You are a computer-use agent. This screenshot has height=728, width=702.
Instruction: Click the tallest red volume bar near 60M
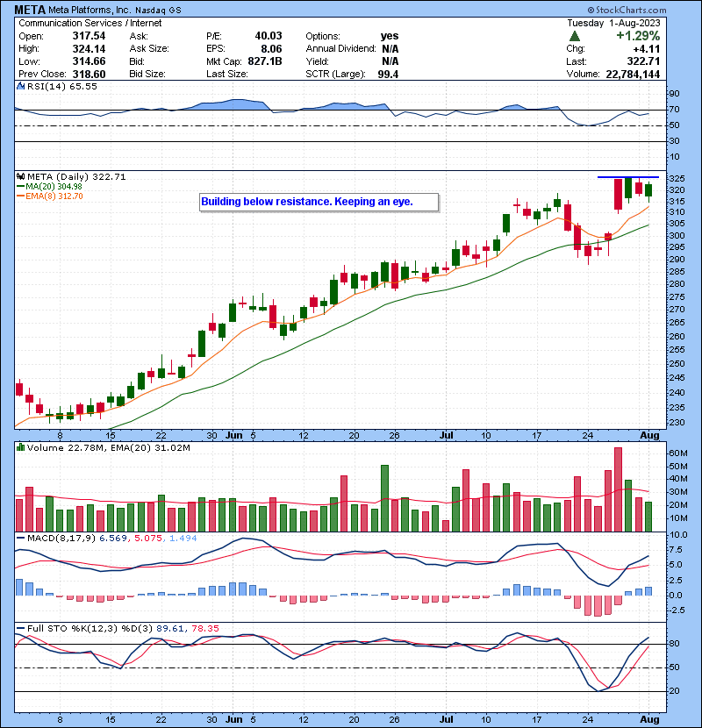click(x=618, y=489)
